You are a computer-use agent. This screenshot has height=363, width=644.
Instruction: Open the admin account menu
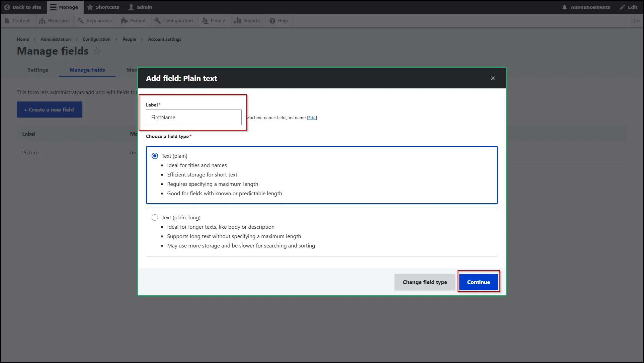pyautogui.click(x=140, y=7)
